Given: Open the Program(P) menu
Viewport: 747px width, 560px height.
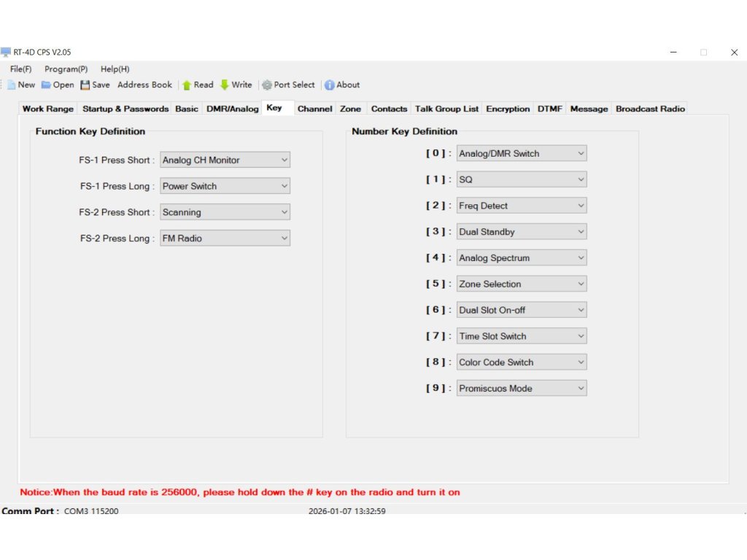Looking at the screenshot, I should (x=66, y=69).
